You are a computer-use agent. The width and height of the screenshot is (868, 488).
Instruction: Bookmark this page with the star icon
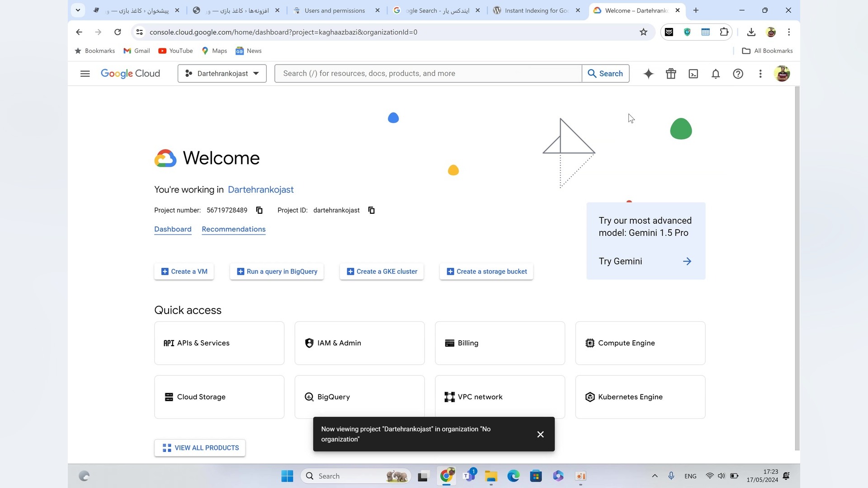(643, 32)
